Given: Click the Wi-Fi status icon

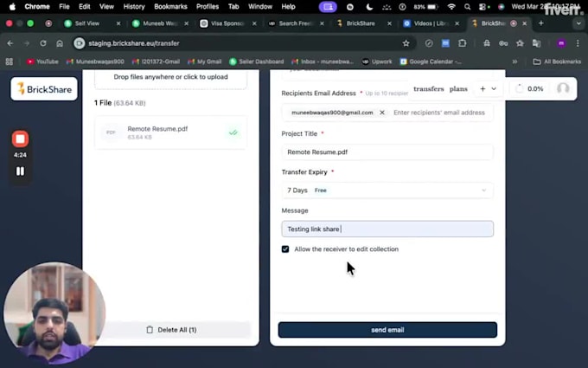Looking at the screenshot, I should point(451,7).
